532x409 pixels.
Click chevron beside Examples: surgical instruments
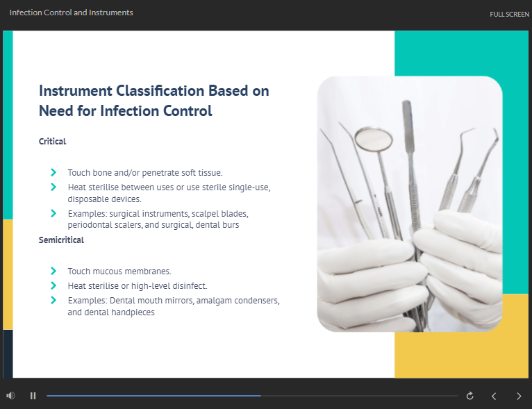[53, 213]
